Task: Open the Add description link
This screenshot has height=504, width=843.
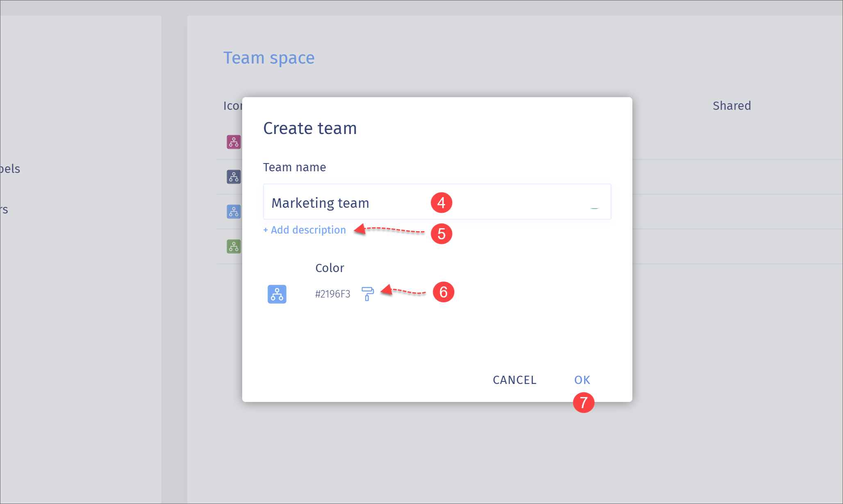Action: [x=304, y=230]
